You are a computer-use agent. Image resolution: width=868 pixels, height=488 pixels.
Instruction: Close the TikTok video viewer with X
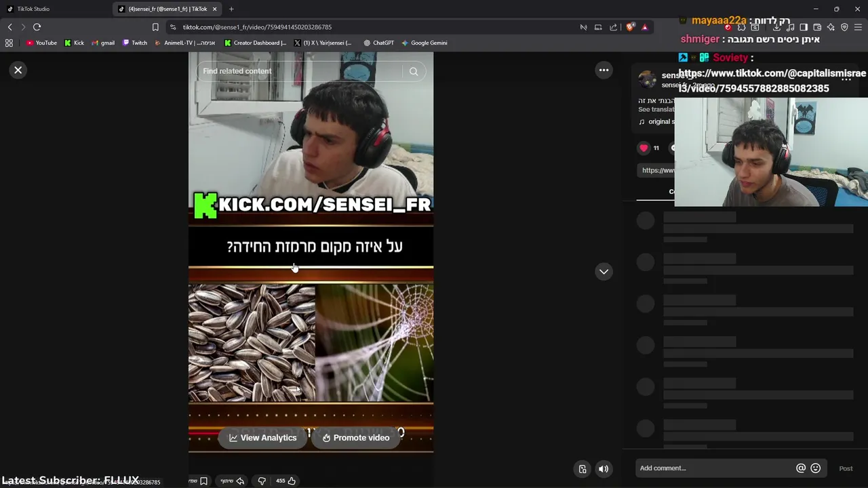pyautogui.click(x=18, y=70)
